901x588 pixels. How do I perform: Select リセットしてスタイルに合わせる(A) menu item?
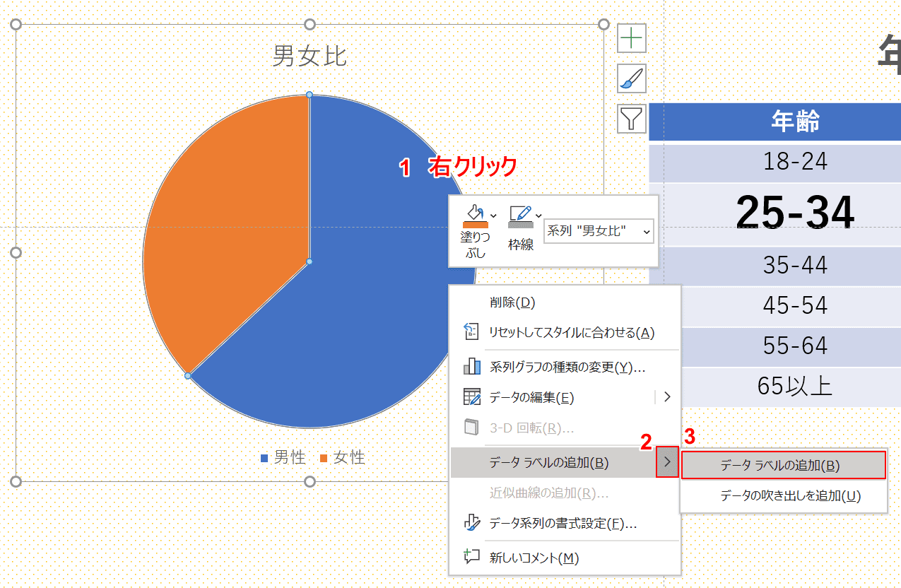click(565, 333)
